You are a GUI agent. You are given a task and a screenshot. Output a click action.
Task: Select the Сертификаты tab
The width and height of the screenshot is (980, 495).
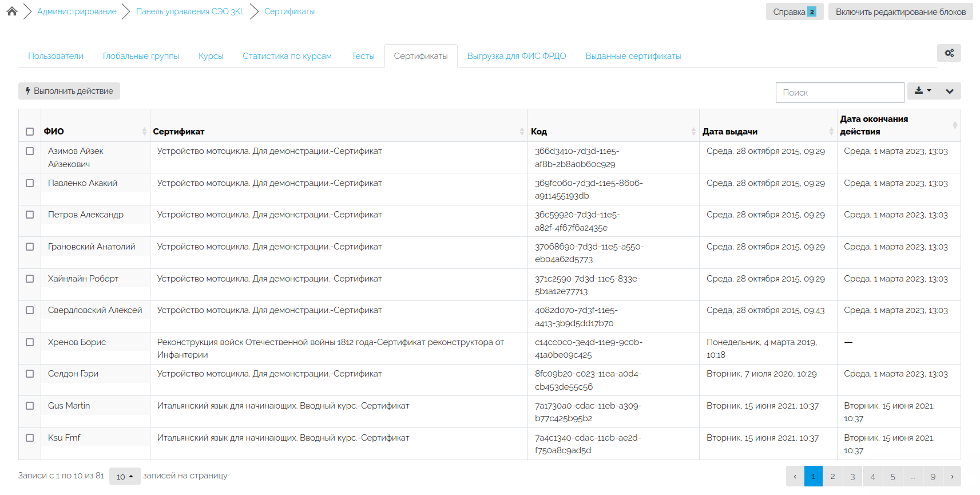420,56
